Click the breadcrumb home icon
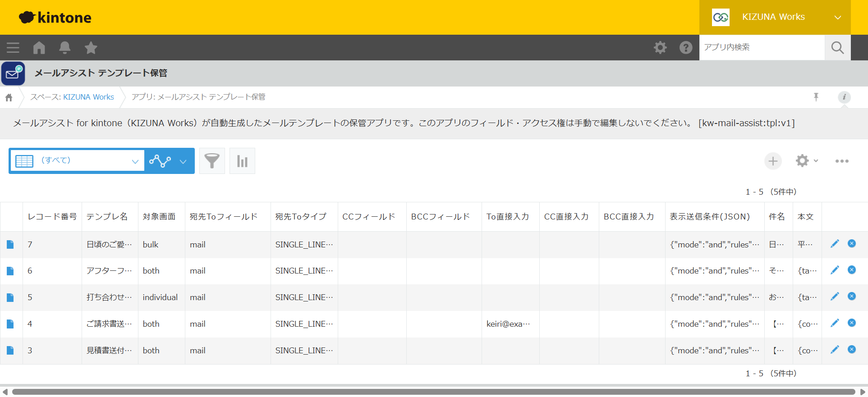Viewport: 868px width, 397px height. click(9, 97)
